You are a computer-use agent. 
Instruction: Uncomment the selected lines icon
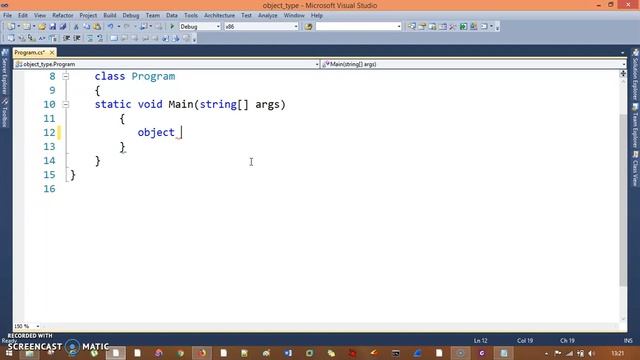pyautogui.click(x=100, y=38)
